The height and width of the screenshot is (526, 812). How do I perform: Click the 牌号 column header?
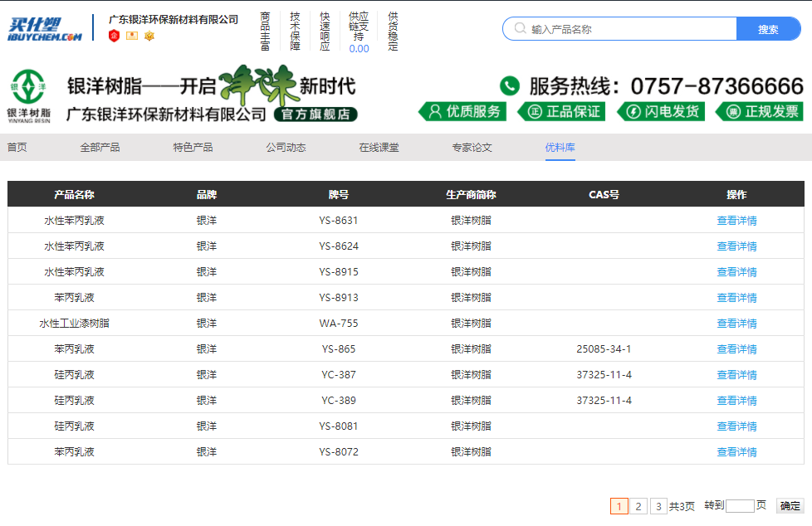point(339,195)
